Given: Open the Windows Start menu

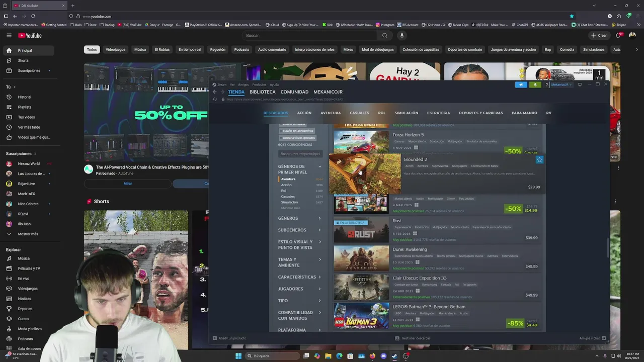Looking at the screenshot, I should 238,356.
